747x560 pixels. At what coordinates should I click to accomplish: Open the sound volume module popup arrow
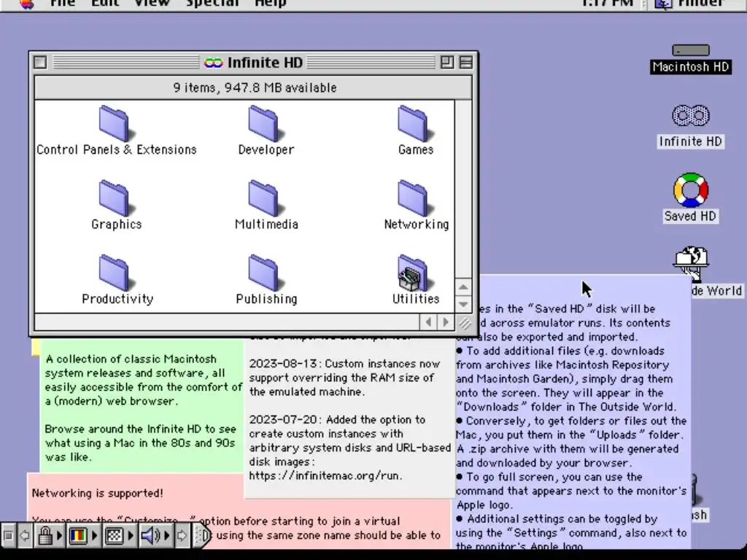(x=167, y=536)
